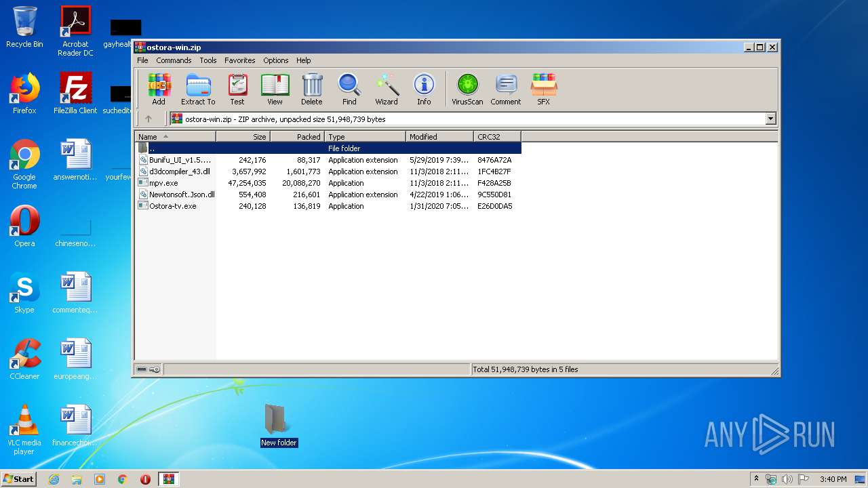Open Opera desktop icon
This screenshot has width=868, height=488.
point(24,226)
